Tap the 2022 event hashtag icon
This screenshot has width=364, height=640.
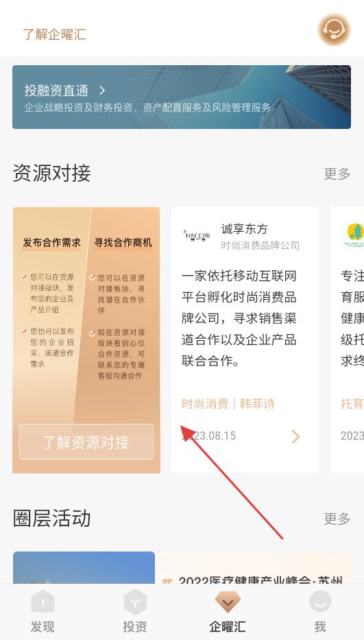167,581
